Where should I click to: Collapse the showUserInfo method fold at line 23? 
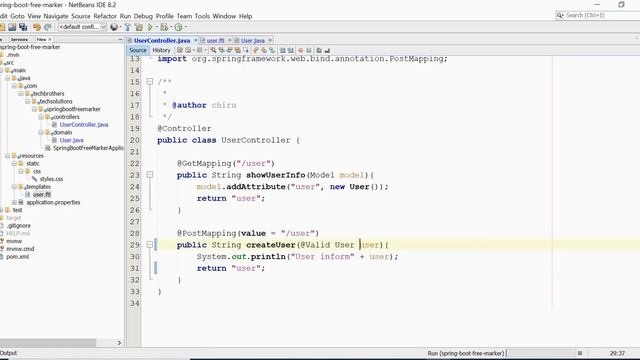(x=150, y=175)
